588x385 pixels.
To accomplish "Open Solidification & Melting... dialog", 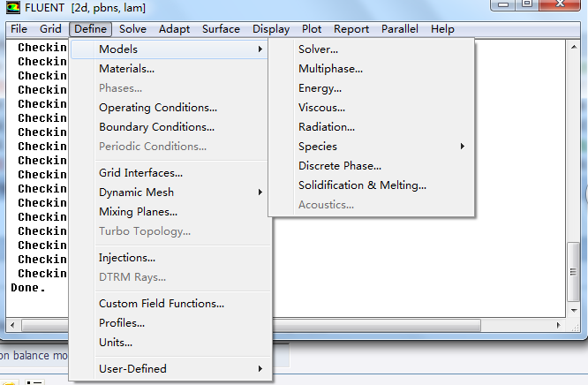I will 371,185.
